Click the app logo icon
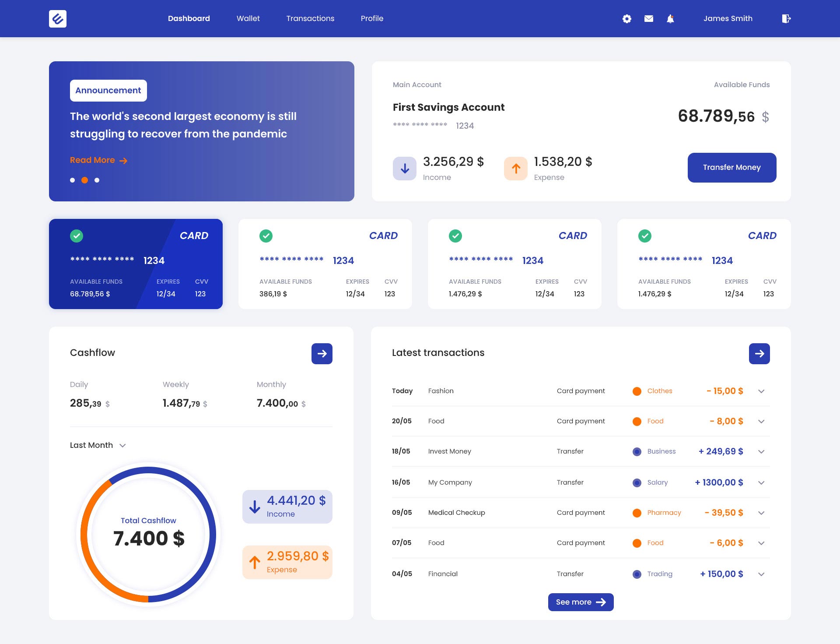The image size is (840, 644). point(58,19)
